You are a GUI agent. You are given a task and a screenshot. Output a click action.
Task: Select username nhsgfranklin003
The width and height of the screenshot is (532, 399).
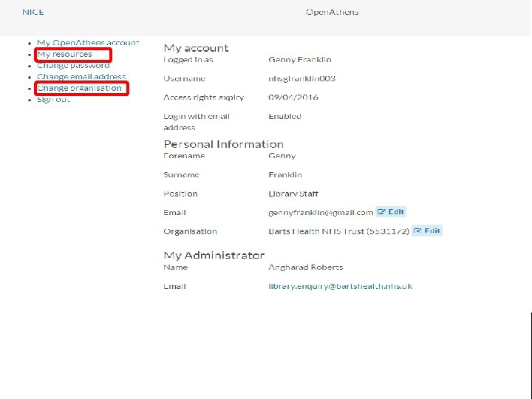[302, 79]
